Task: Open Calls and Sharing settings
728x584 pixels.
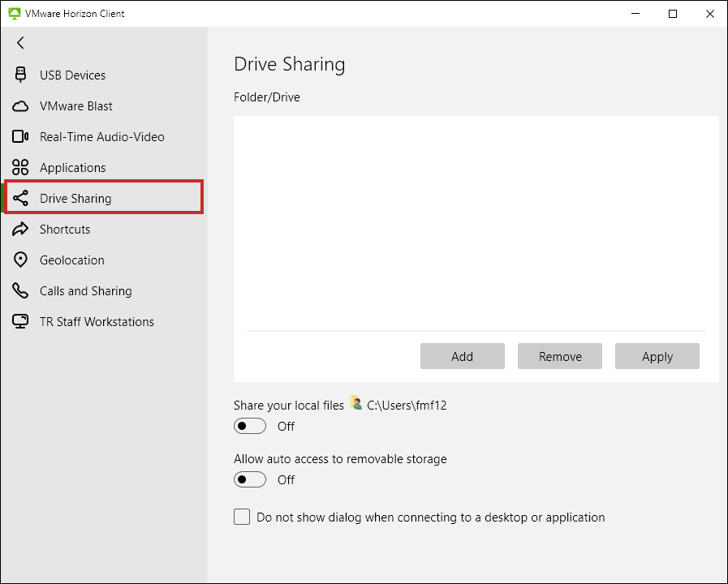Action: pyautogui.click(x=104, y=291)
